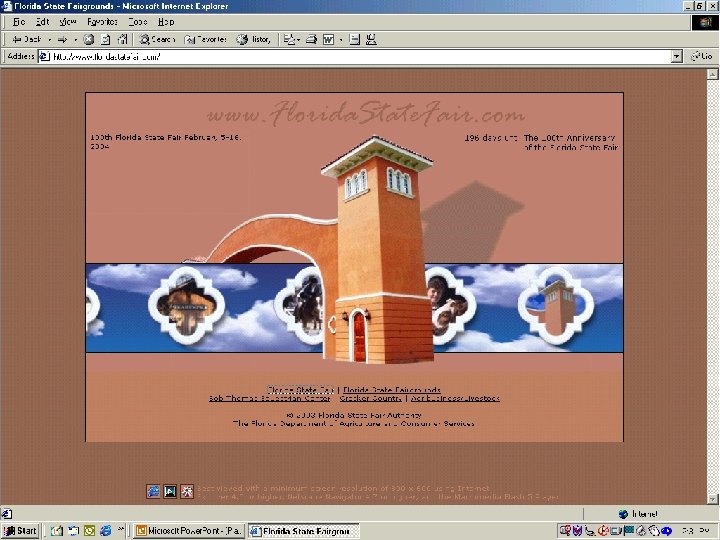The image size is (720, 540).
Task: Open the Favorites pane from the toolbar
Action: (x=205, y=39)
